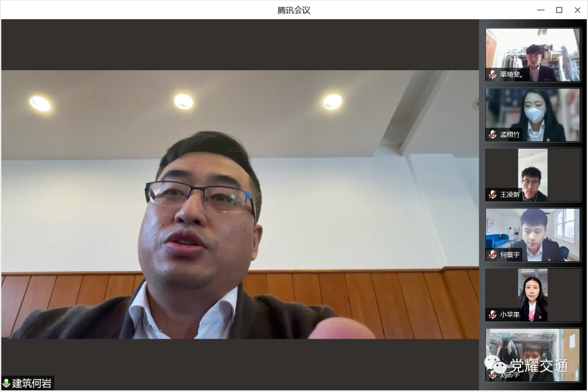Select 王凌新's video thumbnail
Screen dimensions: 588x392
pos(533,174)
